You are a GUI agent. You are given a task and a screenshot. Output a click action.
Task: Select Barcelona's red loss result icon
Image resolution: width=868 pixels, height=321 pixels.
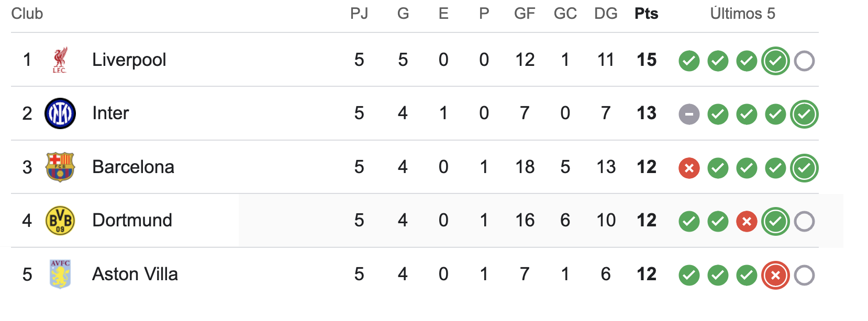689,168
